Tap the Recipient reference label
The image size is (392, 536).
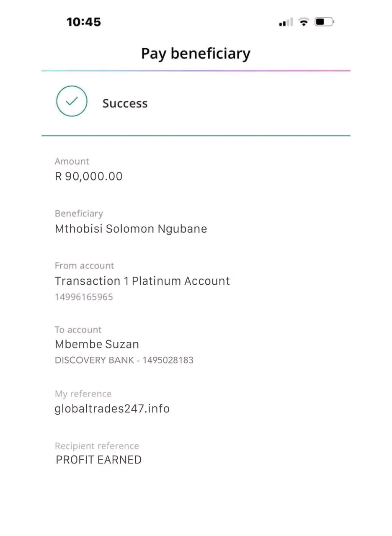pos(97,446)
